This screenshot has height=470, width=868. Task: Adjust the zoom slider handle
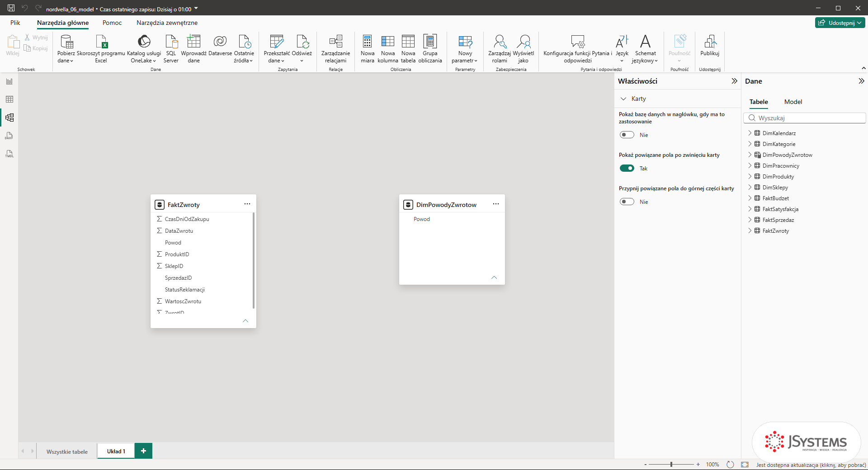point(671,464)
